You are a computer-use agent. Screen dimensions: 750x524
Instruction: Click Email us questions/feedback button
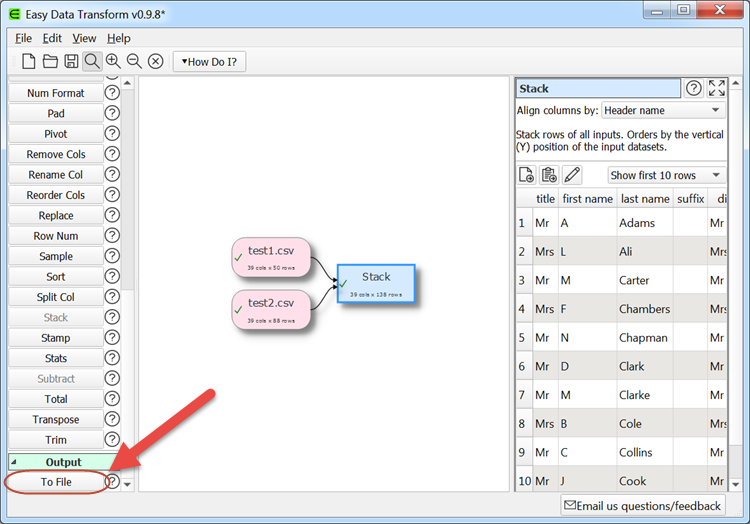[x=643, y=506]
